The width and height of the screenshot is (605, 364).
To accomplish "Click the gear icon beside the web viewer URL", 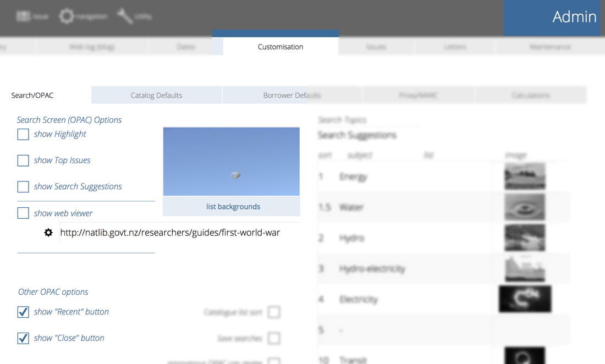I will (48, 233).
